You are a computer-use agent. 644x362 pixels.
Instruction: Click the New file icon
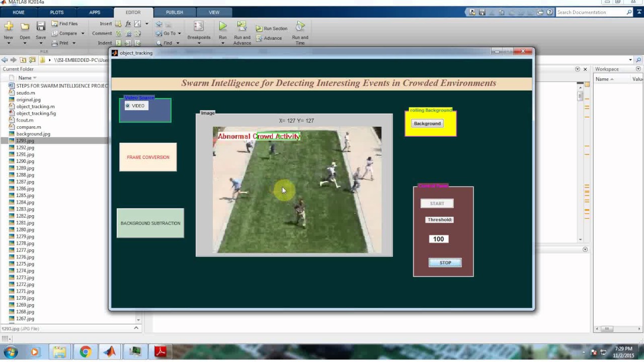coord(9,26)
